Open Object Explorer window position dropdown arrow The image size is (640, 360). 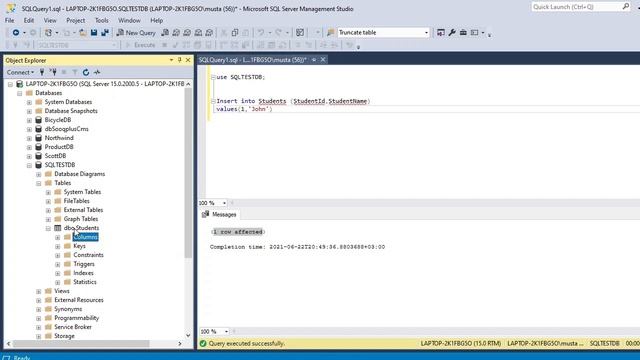tap(171, 60)
